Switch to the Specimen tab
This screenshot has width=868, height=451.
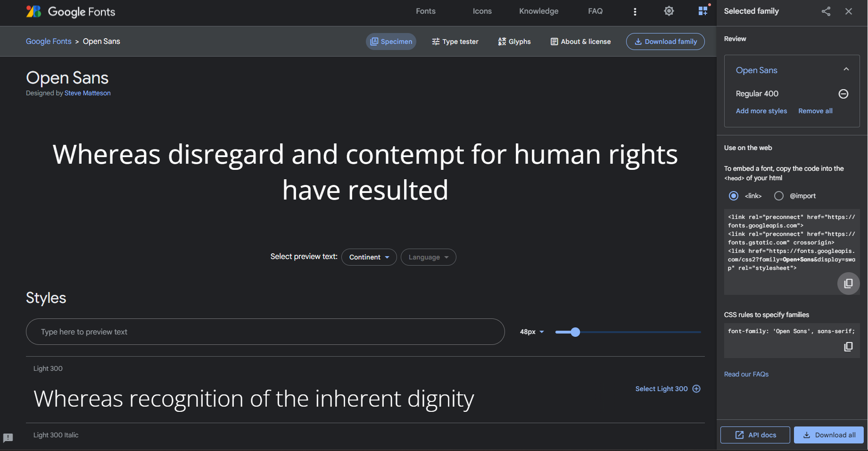391,42
